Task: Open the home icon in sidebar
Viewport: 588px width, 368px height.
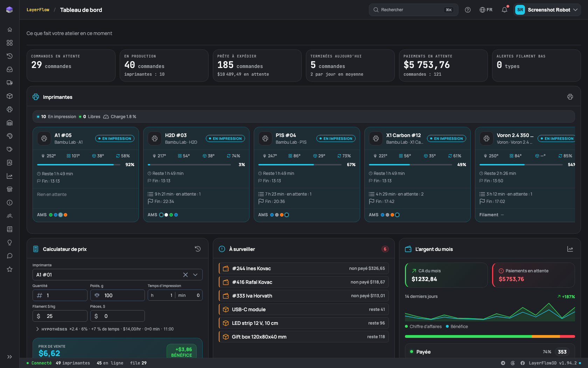Action: [x=10, y=29]
